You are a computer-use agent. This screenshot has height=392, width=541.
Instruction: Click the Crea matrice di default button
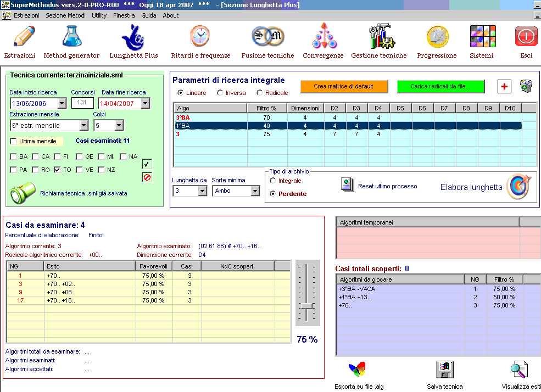(344, 87)
